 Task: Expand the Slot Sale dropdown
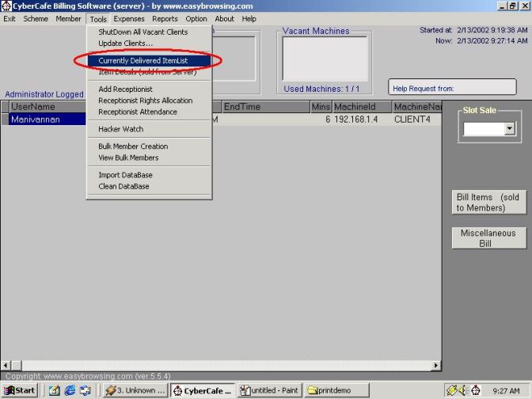509,128
